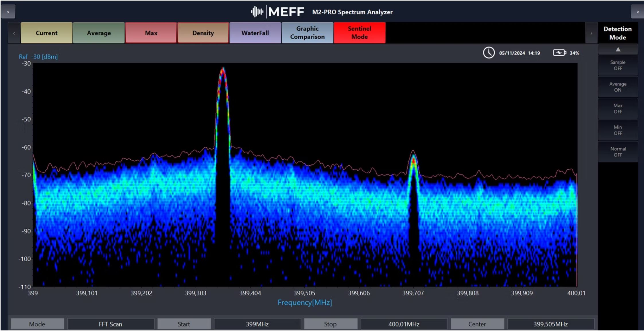This screenshot has height=331, width=644.
Task: Click the clock icon beside the date
Action: tap(489, 53)
